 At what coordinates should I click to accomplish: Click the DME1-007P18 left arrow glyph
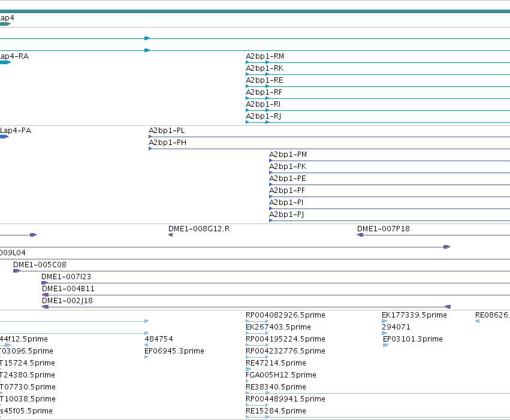click(360, 235)
